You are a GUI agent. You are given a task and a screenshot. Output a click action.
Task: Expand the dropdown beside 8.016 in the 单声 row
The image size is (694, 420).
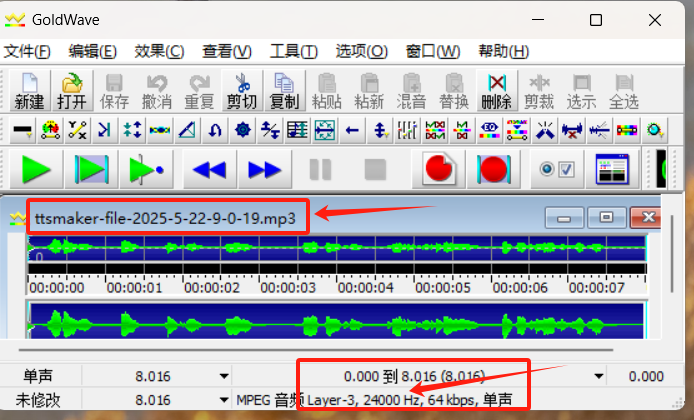click(224, 377)
